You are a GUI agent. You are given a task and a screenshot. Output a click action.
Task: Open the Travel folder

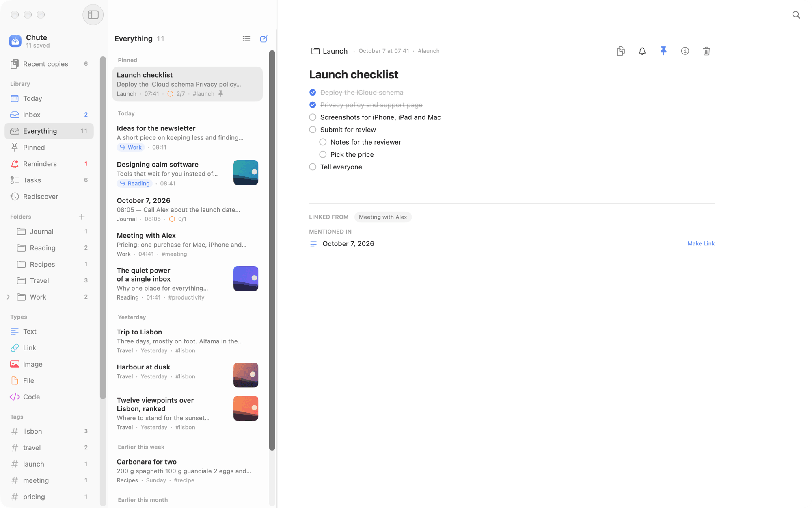click(x=49, y=280)
